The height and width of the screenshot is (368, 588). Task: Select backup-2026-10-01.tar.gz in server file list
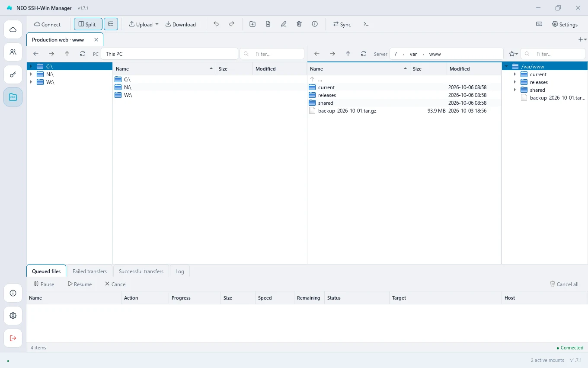[x=404, y=111]
